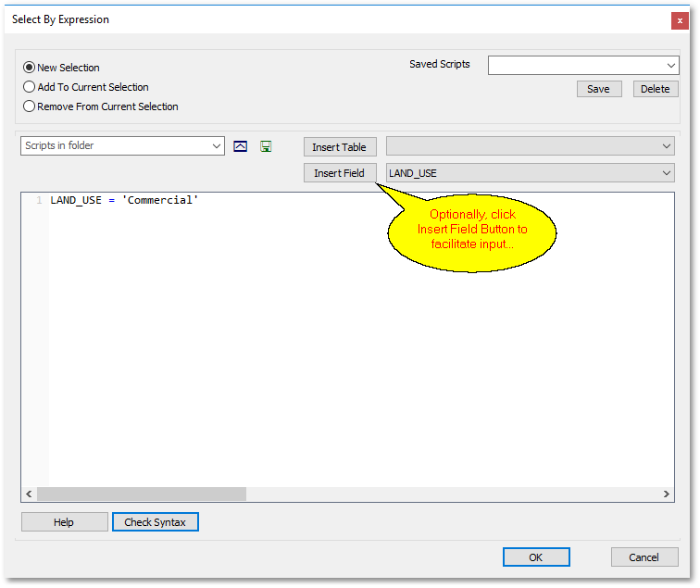
Task: Click the Cancel button
Action: 644,557
